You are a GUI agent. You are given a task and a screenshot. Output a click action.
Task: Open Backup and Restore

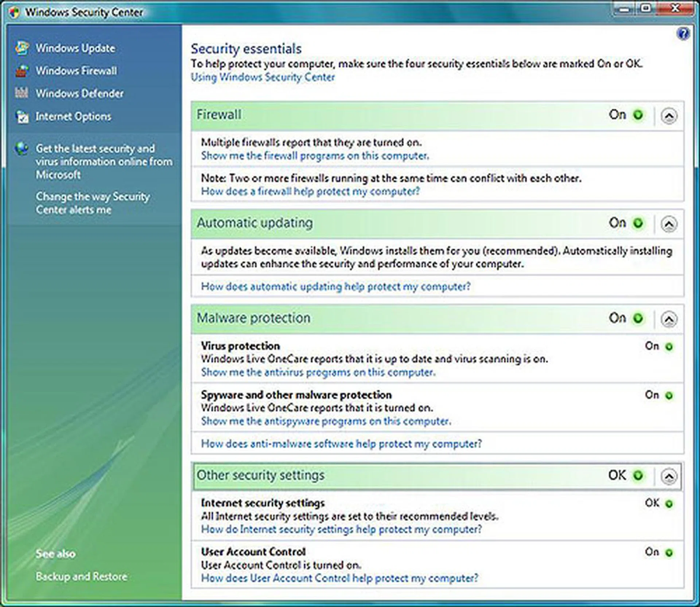(81, 577)
